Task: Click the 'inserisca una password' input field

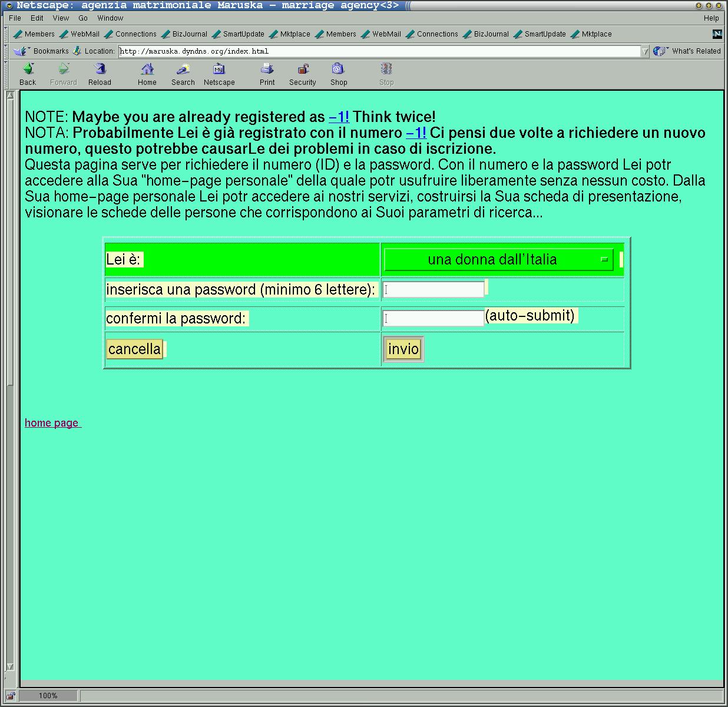Action: (434, 289)
